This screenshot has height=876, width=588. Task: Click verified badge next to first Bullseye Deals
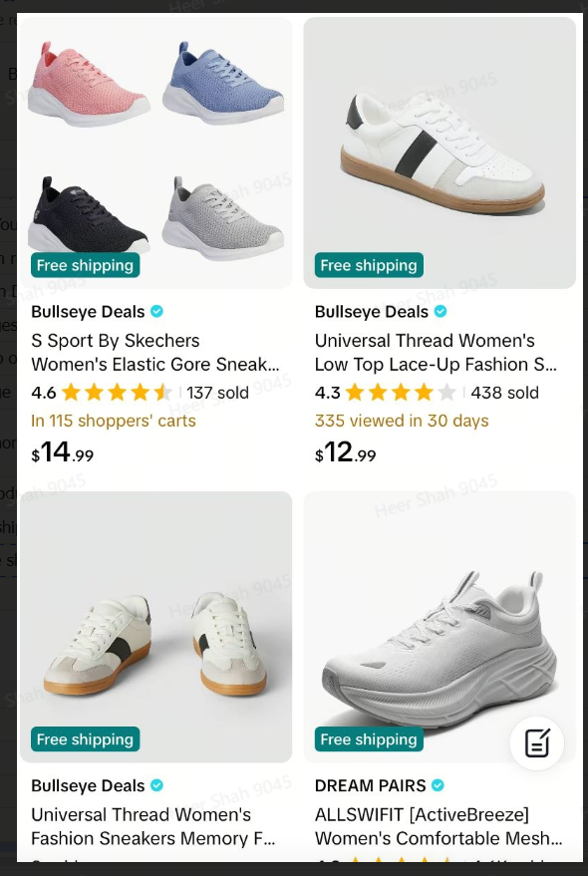pos(157,312)
